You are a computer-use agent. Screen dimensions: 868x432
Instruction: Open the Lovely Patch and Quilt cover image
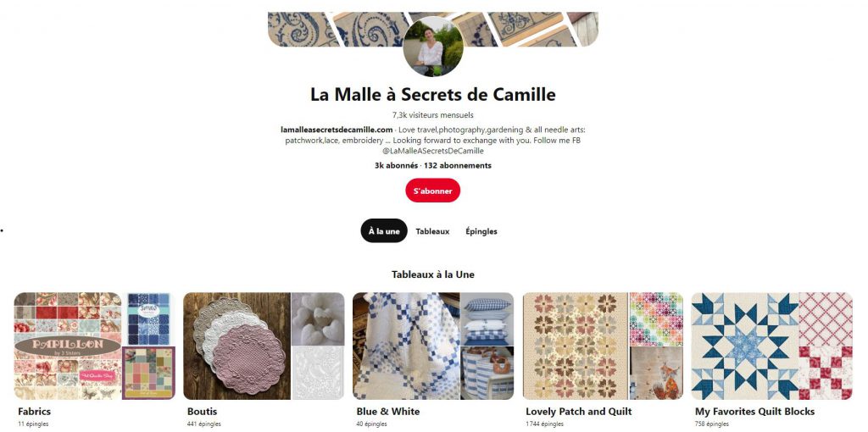click(x=576, y=346)
